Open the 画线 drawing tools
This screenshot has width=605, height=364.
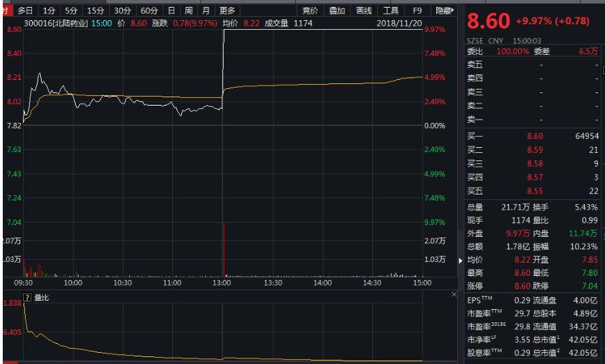point(364,10)
